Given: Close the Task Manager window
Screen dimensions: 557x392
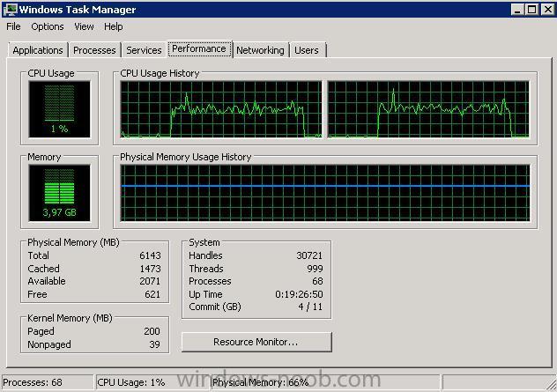Looking at the screenshot, I should click(547, 10).
